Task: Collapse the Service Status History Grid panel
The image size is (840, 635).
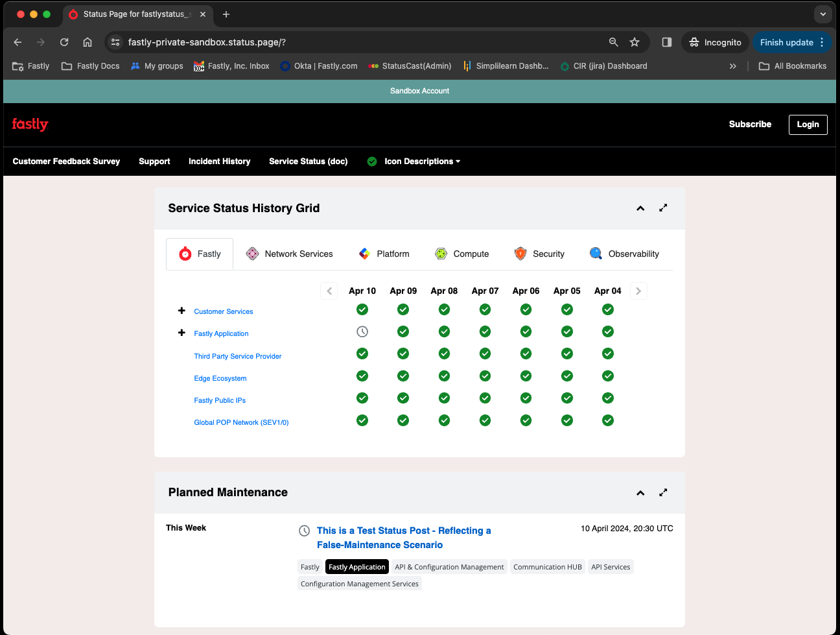Action: [640, 208]
